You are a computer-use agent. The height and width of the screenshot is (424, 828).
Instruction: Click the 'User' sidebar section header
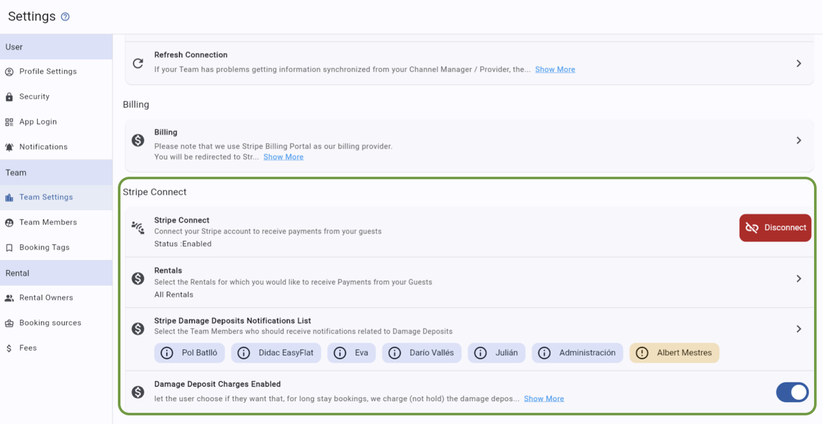(56, 47)
